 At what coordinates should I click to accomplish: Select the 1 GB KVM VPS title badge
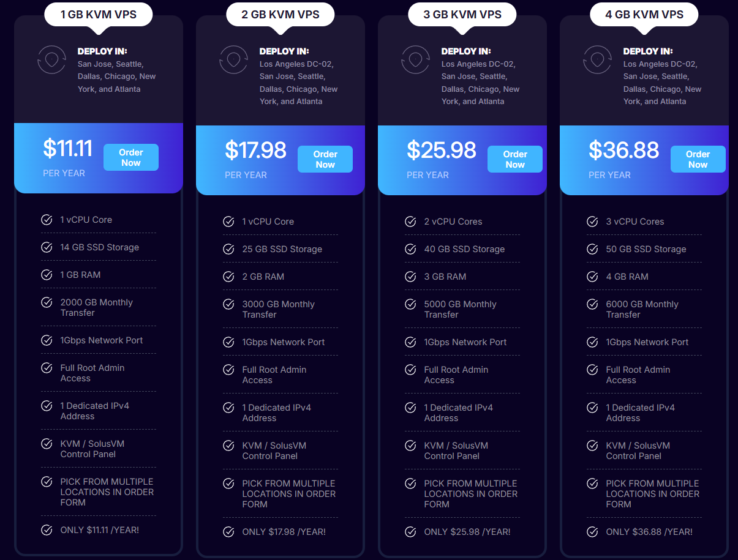(99, 15)
